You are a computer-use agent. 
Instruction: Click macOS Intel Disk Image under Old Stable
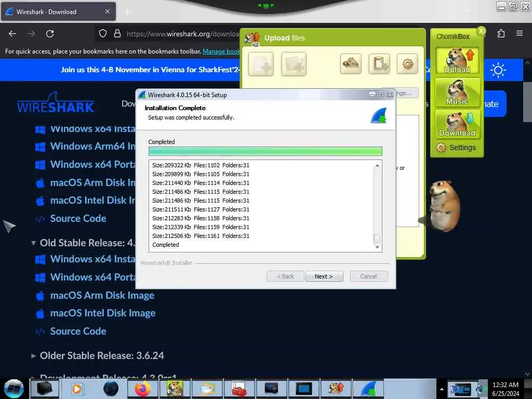[x=103, y=313]
